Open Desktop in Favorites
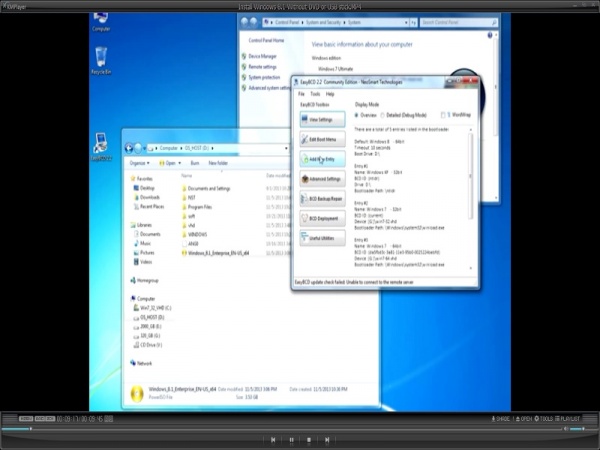The image size is (600, 450). pos(144,188)
